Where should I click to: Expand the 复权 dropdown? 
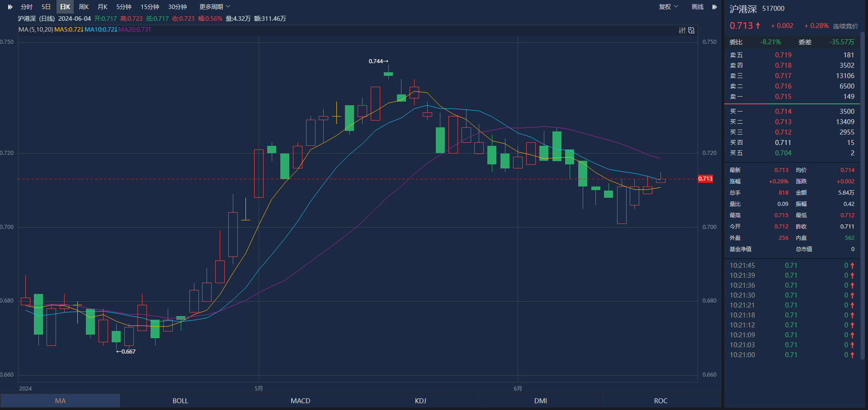coord(668,7)
